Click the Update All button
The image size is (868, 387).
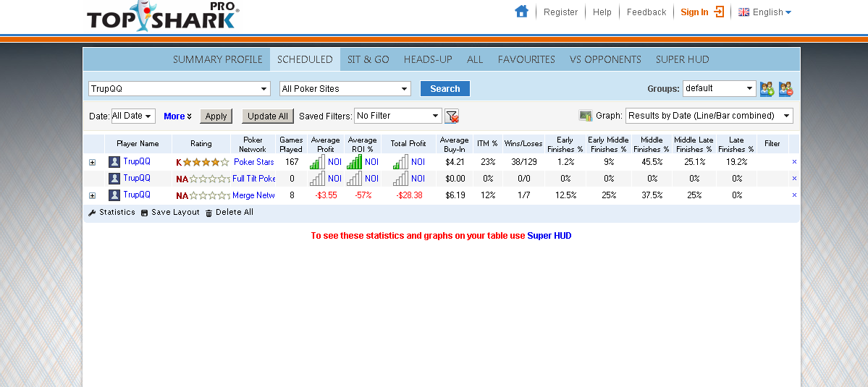click(x=268, y=116)
